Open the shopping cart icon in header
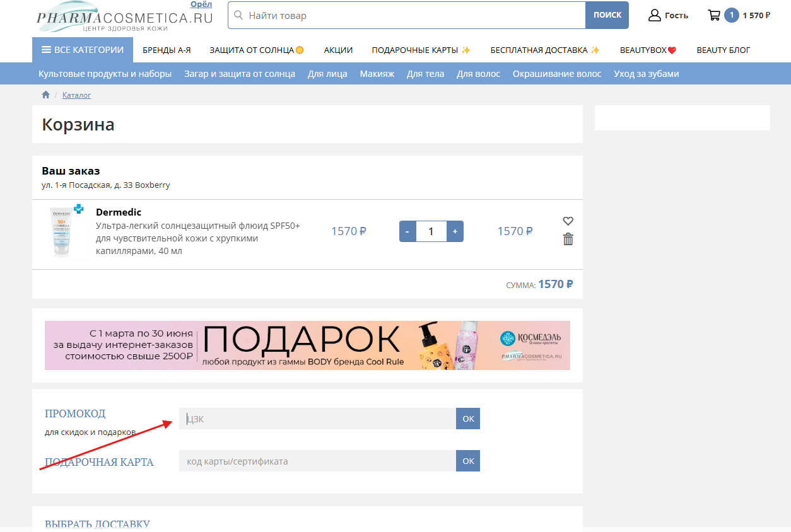 [x=714, y=15]
